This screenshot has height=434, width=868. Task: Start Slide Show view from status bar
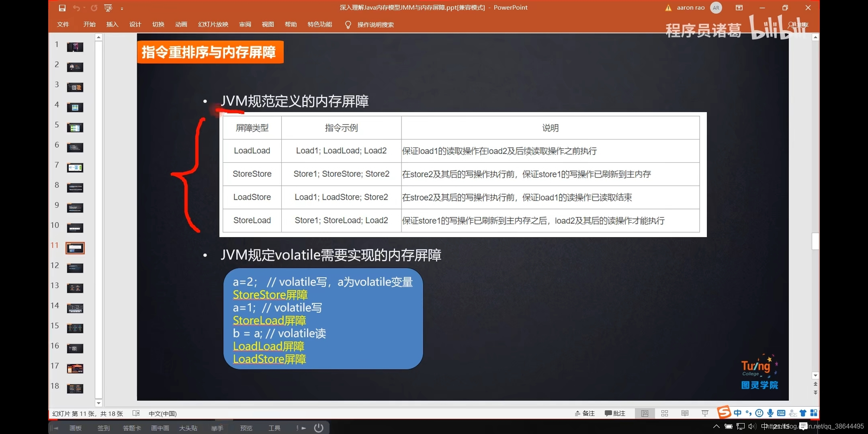(x=705, y=413)
